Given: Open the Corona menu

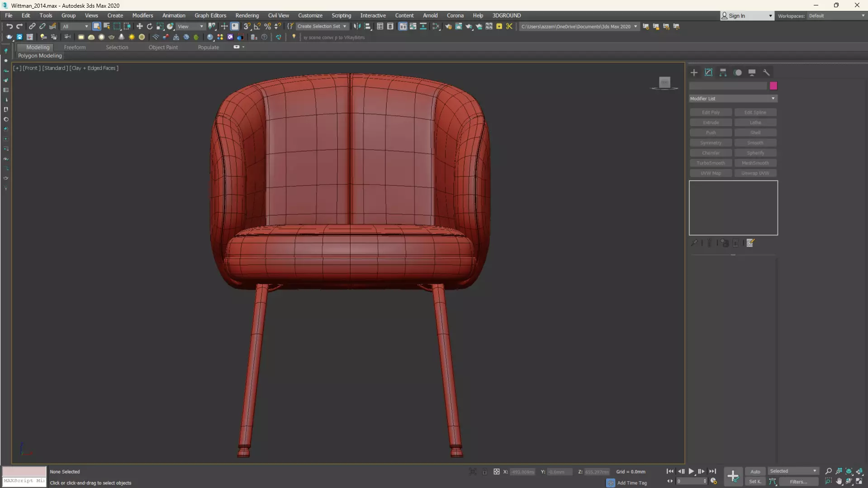Looking at the screenshot, I should coord(455,15).
